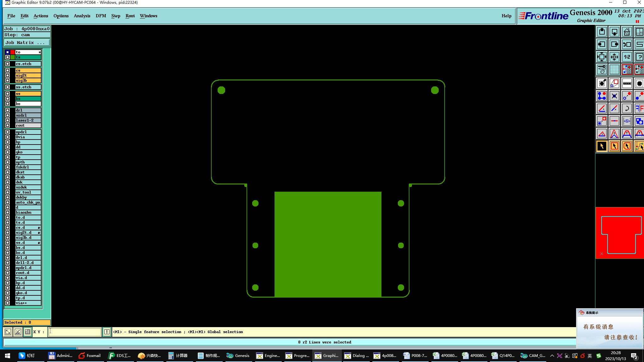
Task: Toggle the checkbox for layer rout
Action: tap(8, 125)
